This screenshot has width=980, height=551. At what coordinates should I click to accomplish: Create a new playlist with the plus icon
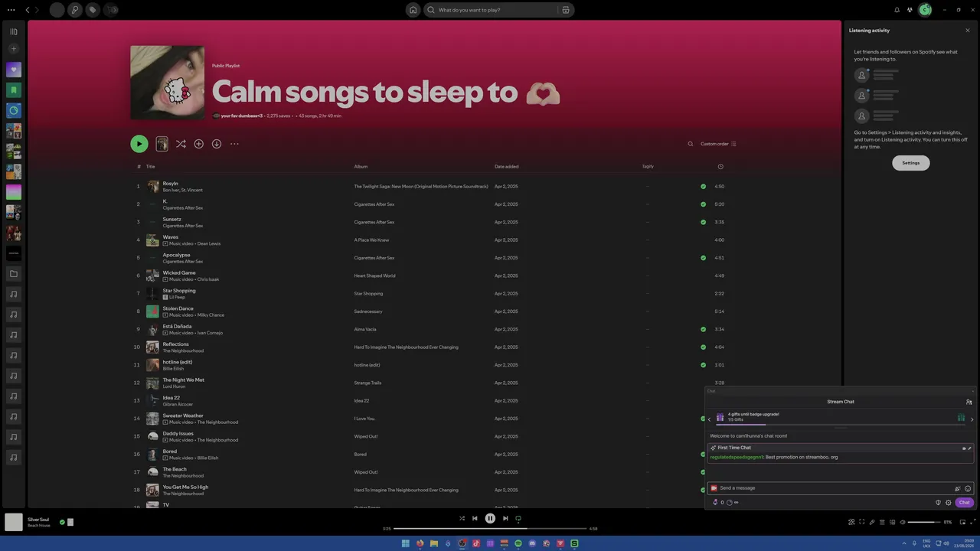(x=13, y=49)
